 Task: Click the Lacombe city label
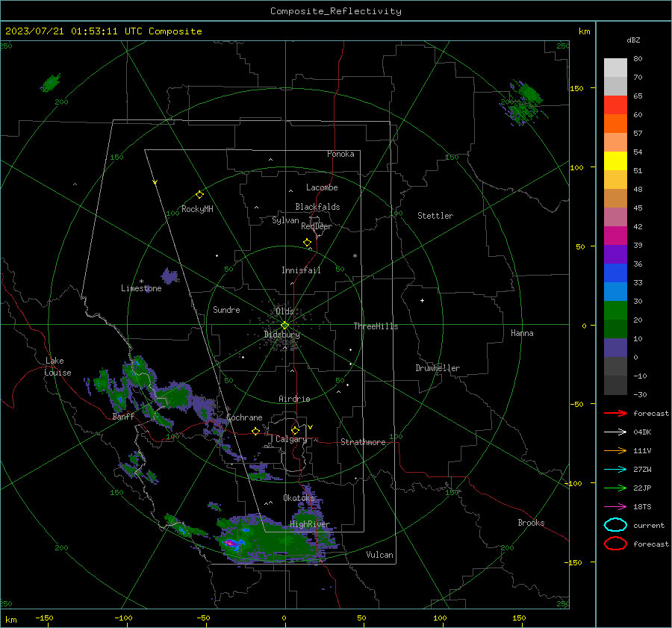pyautogui.click(x=322, y=187)
